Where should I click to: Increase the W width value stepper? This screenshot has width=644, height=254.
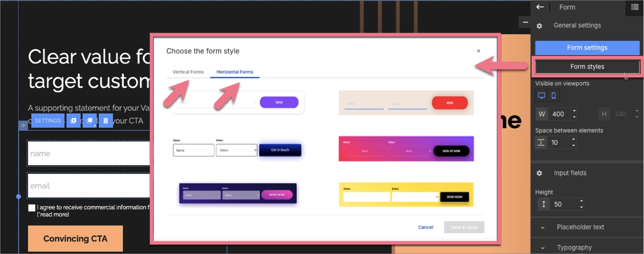click(575, 112)
